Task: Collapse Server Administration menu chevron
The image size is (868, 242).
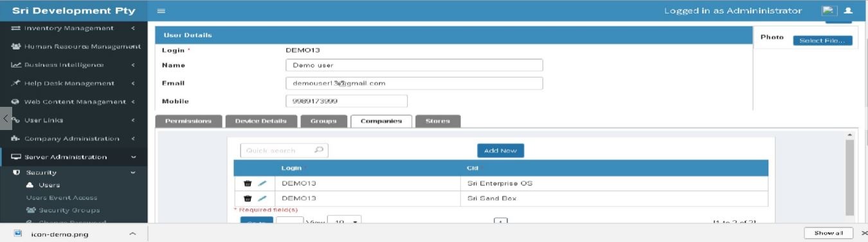Action: click(x=133, y=157)
